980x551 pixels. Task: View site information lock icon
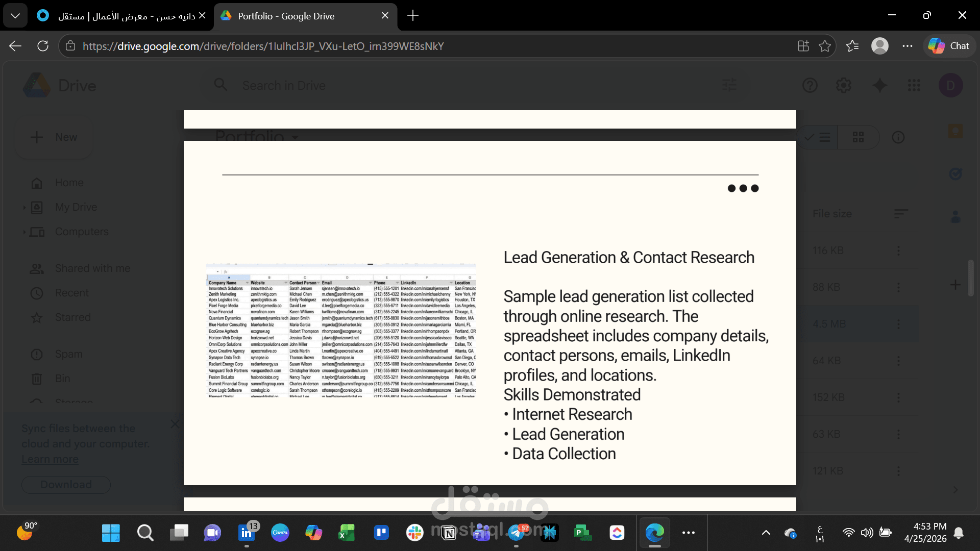point(70,46)
